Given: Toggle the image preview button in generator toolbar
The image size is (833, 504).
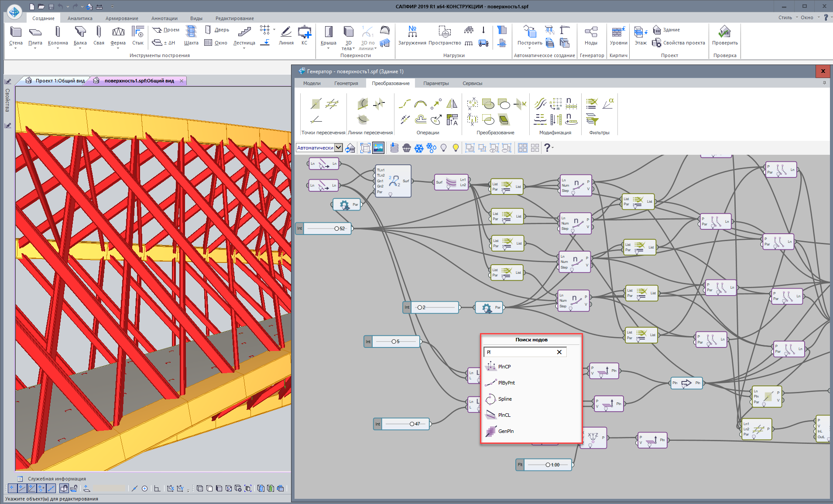Looking at the screenshot, I should pyautogui.click(x=378, y=148).
